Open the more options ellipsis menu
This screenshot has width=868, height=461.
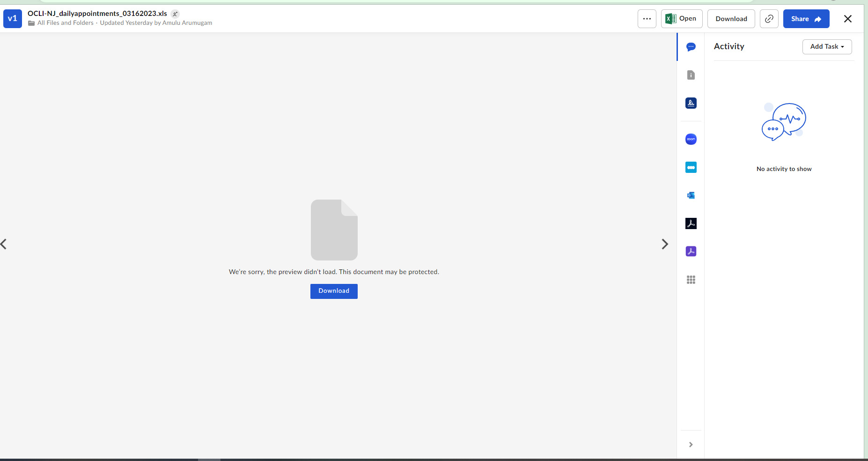tap(647, 19)
